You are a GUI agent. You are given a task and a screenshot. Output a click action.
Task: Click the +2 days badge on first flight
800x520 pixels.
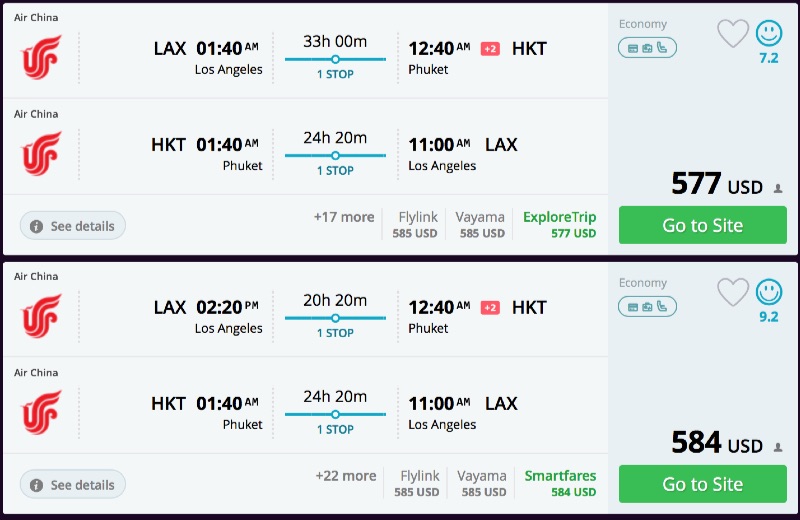490,49
